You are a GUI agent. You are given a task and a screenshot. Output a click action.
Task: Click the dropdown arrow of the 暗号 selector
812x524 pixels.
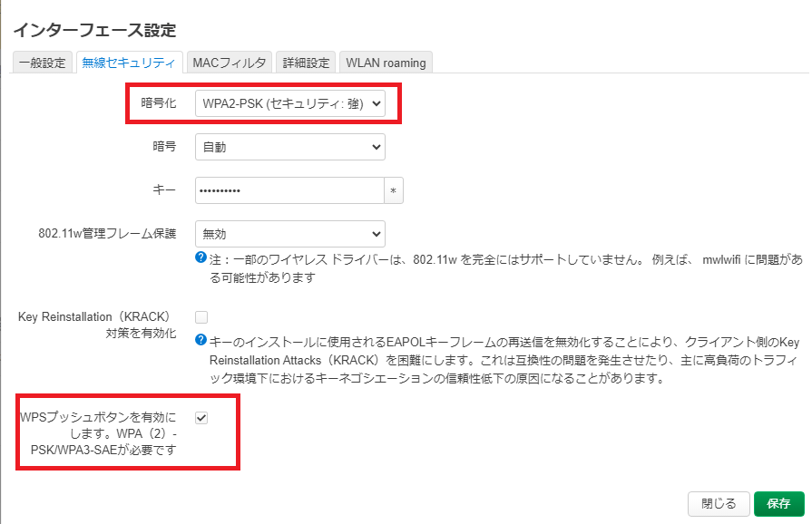click(375, 147)
